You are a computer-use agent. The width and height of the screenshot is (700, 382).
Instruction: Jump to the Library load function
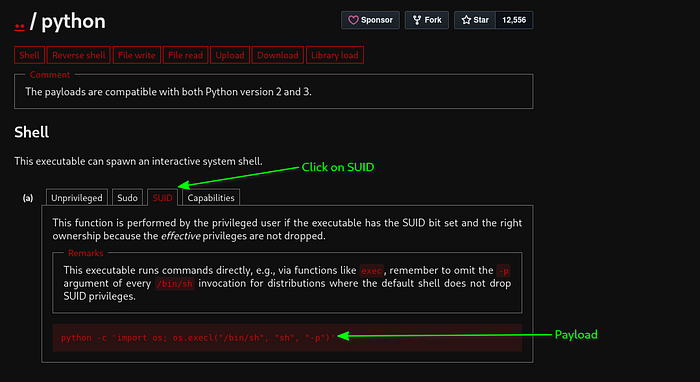pyautogui.click(x=335, y=55)
